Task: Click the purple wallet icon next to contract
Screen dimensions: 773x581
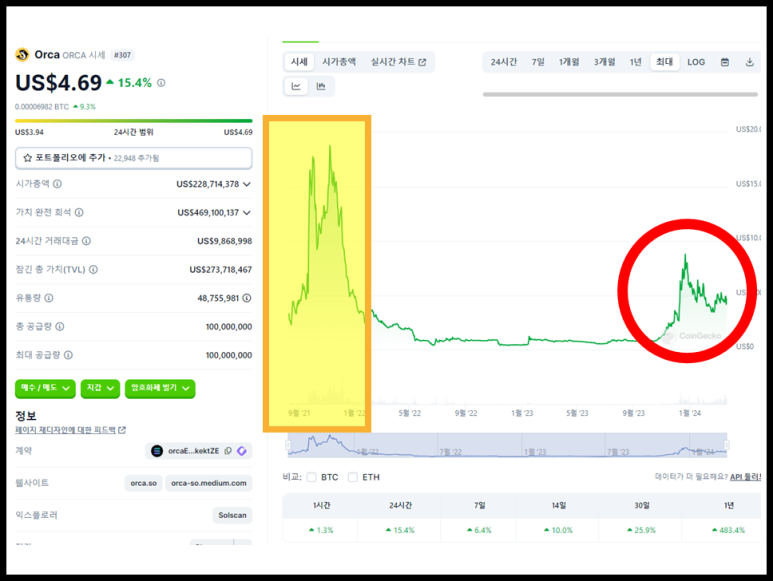Action: (242, 451)
